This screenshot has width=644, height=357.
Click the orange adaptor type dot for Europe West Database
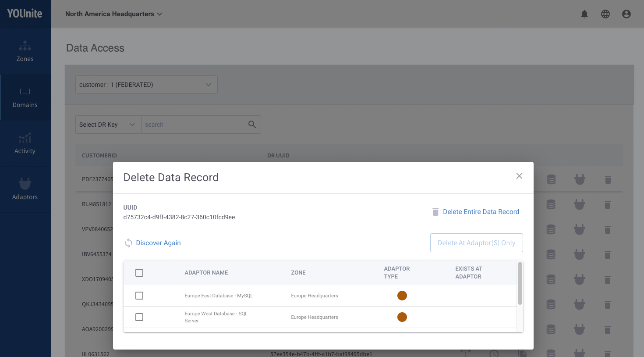[402, 317]
